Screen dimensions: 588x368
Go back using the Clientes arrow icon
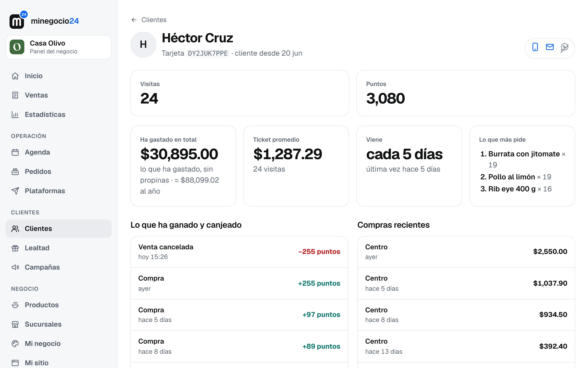point(134,20)
